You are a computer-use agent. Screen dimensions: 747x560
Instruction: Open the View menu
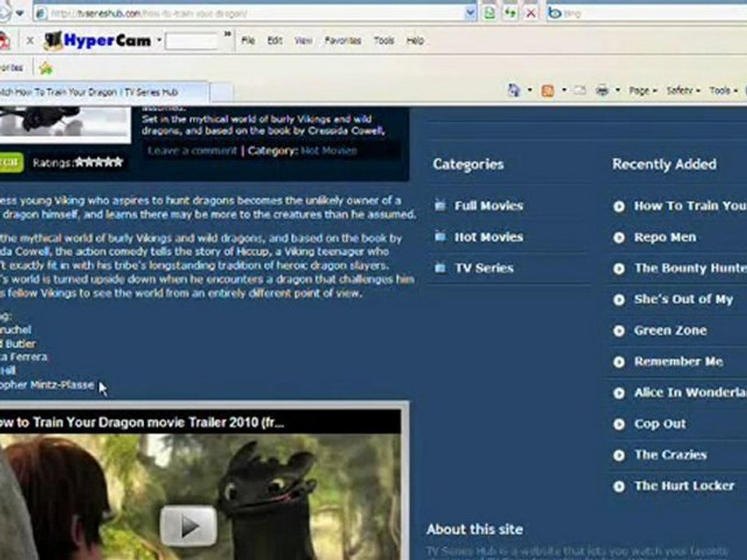[303, 41]
